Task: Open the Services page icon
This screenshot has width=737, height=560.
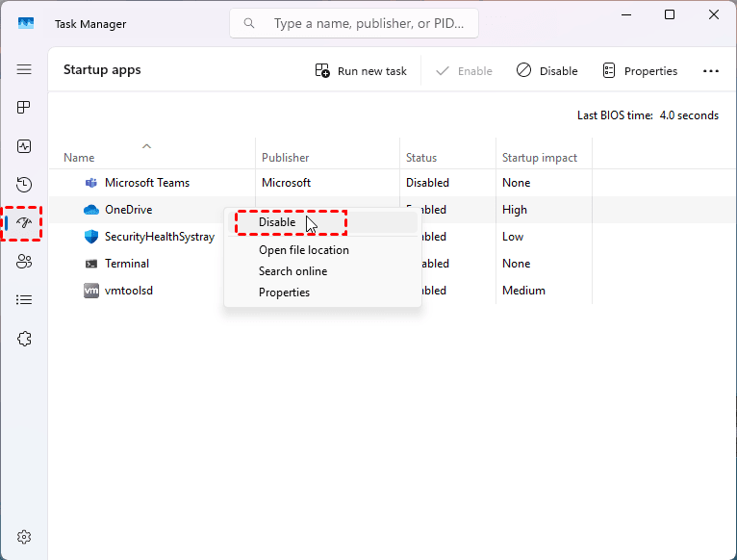Action: pos(24,339)
